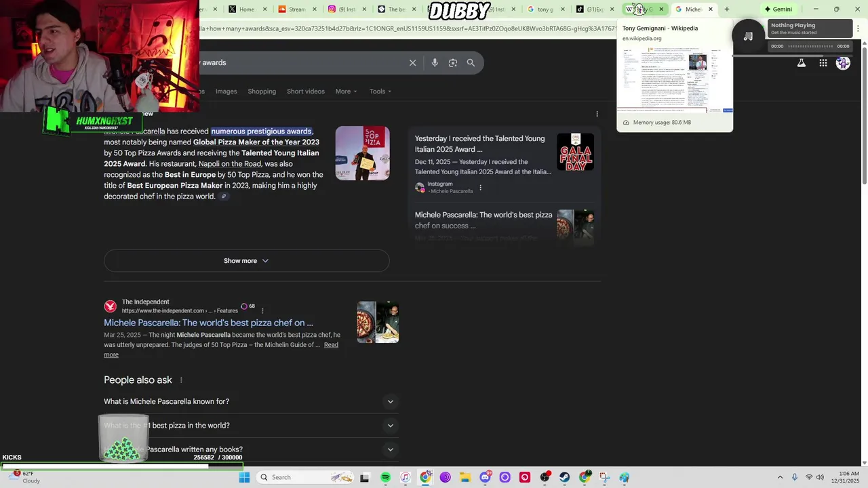Click the Windows taskbar Search box
The width and height of the screenshot is (868, 488).
pos(307,477)
